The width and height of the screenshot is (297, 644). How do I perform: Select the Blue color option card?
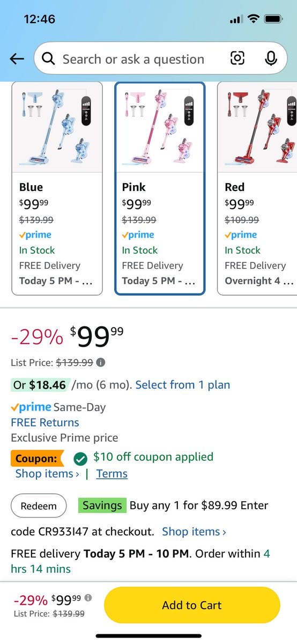tap(57, 188)
